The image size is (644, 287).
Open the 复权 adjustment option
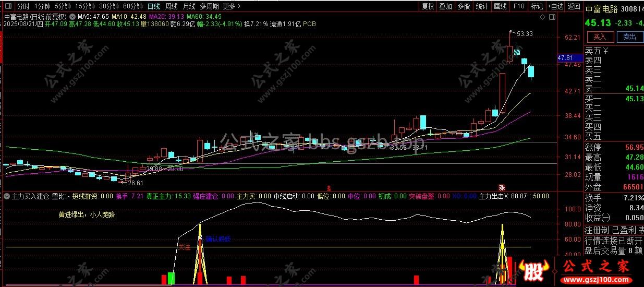coord(428,7)
